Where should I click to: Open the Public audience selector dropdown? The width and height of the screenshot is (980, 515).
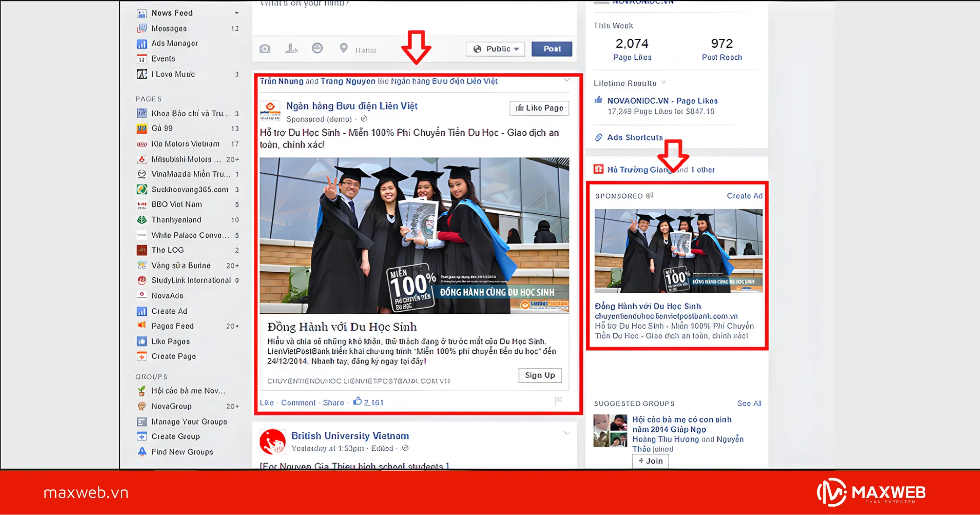coord(495,49)
